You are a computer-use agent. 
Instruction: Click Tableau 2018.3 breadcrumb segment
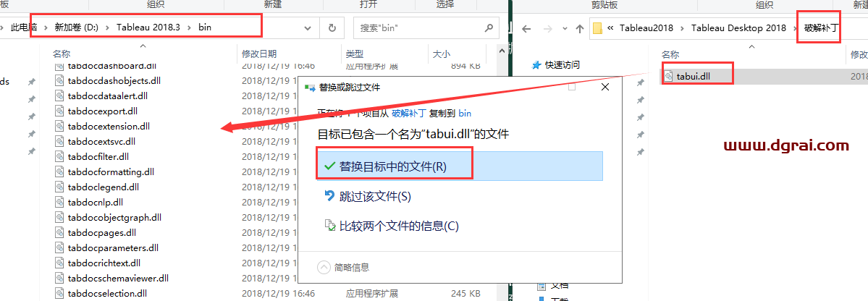coord(148,27)
